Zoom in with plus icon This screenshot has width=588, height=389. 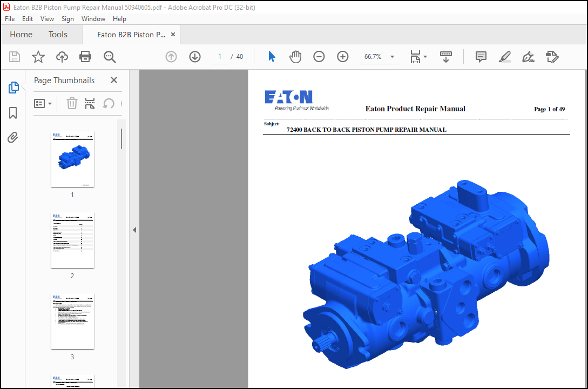(343, 57)
